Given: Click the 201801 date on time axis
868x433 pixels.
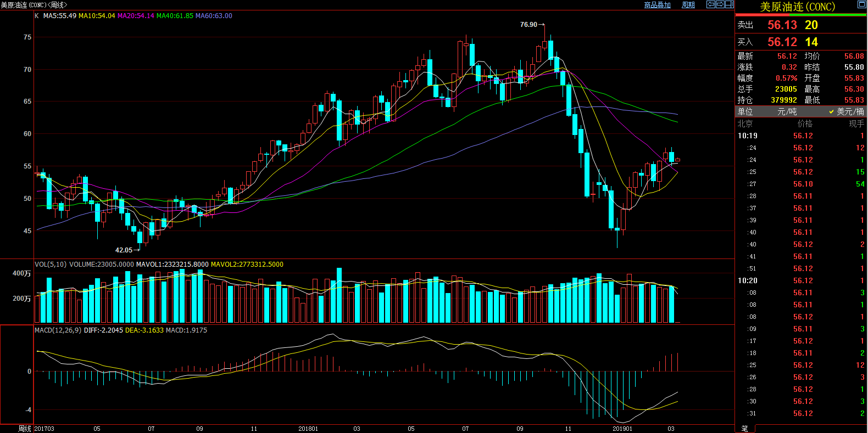Looking at the screenshot, I should [x=308, y=429].
